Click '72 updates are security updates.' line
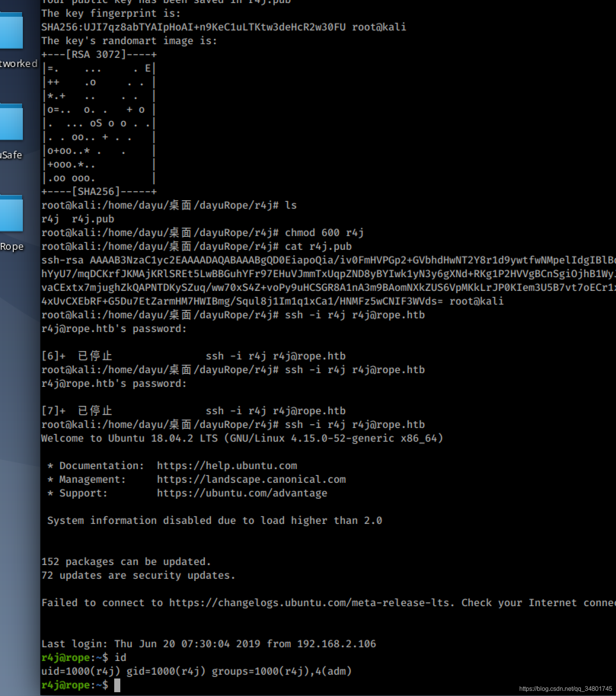616x696 pixels. [138, 575]
